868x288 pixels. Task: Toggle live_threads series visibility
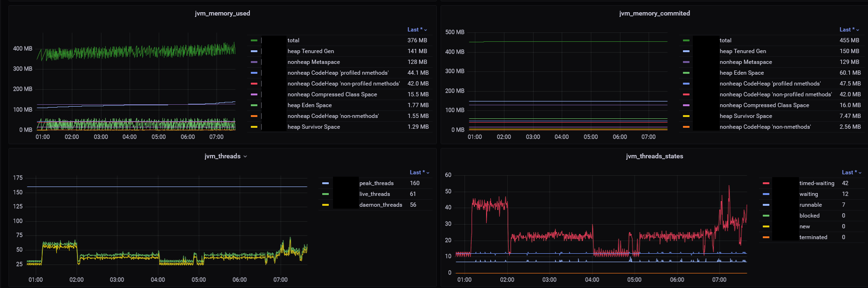point(375,194)
